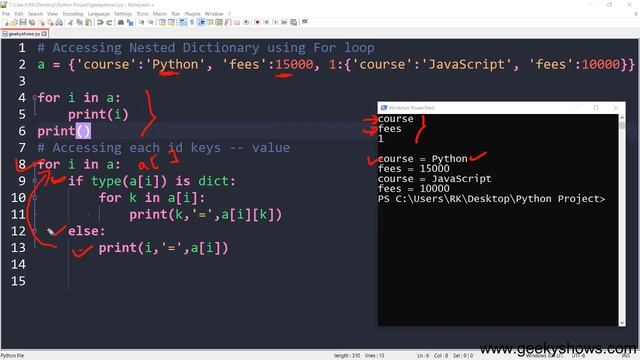Click the Folder as Workspace toolbar icon
Viewport: 640px width, 360px height.
click(237, 22)
